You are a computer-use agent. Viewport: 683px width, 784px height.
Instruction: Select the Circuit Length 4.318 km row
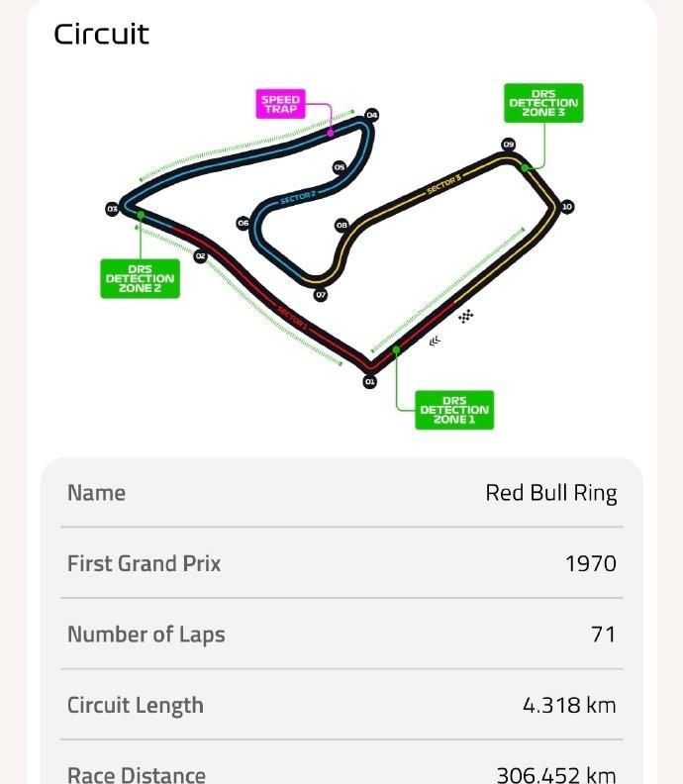pos(341,705)
